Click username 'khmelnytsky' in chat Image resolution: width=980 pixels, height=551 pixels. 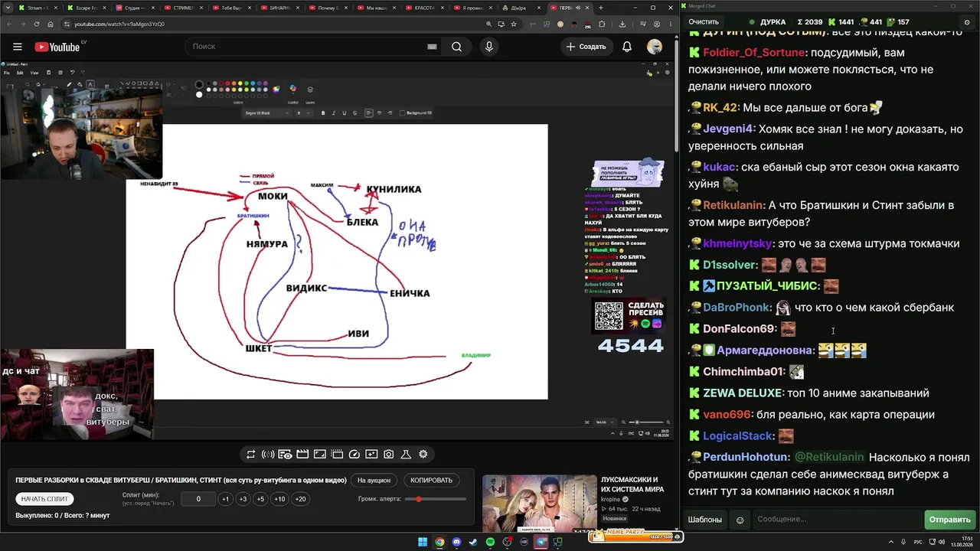pos(738,243)
